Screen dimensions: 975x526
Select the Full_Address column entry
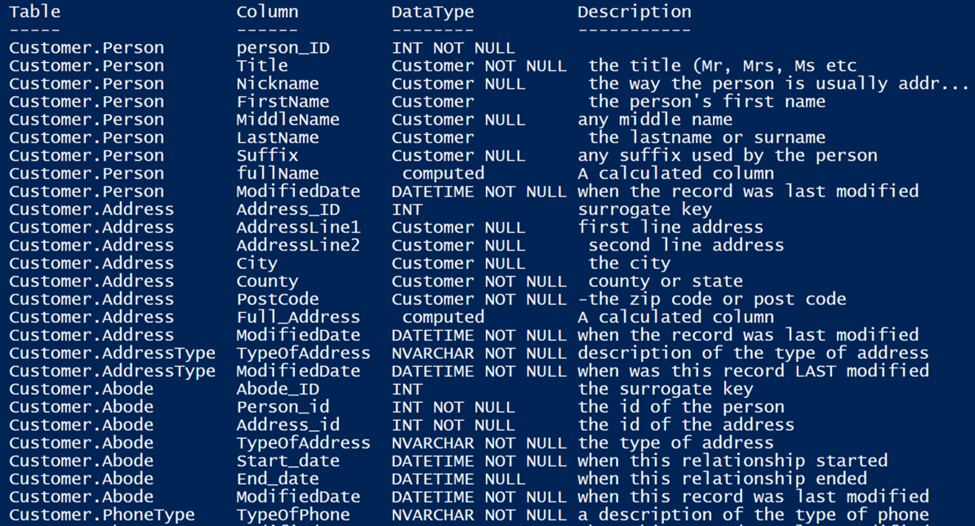click(x=298, y=317)
